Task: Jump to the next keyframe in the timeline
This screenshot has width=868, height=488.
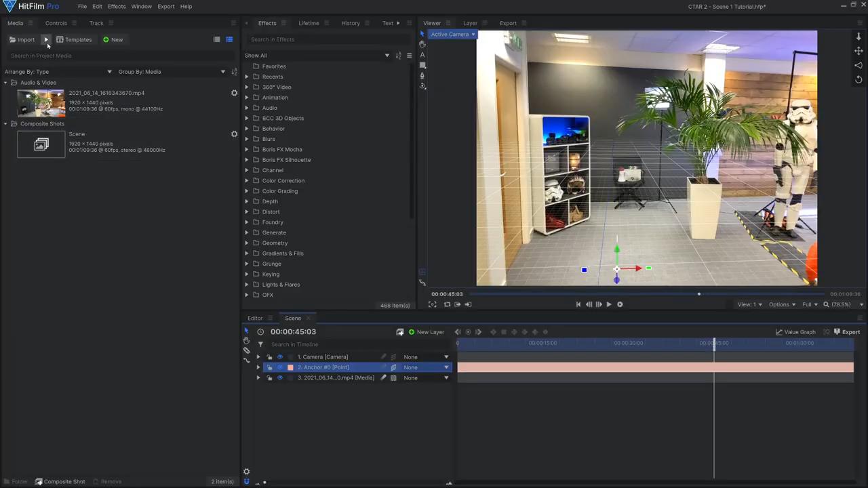Action: coord(478,332)
